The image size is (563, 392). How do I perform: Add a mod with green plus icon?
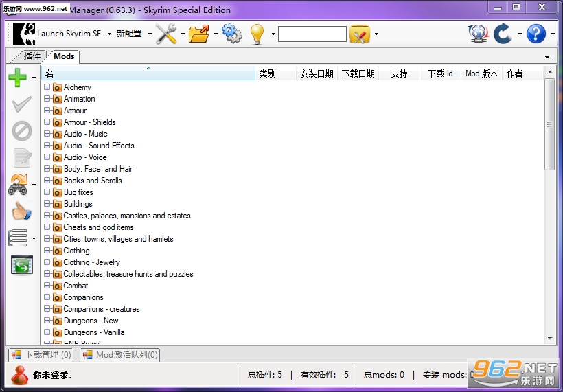pos(18,78)
